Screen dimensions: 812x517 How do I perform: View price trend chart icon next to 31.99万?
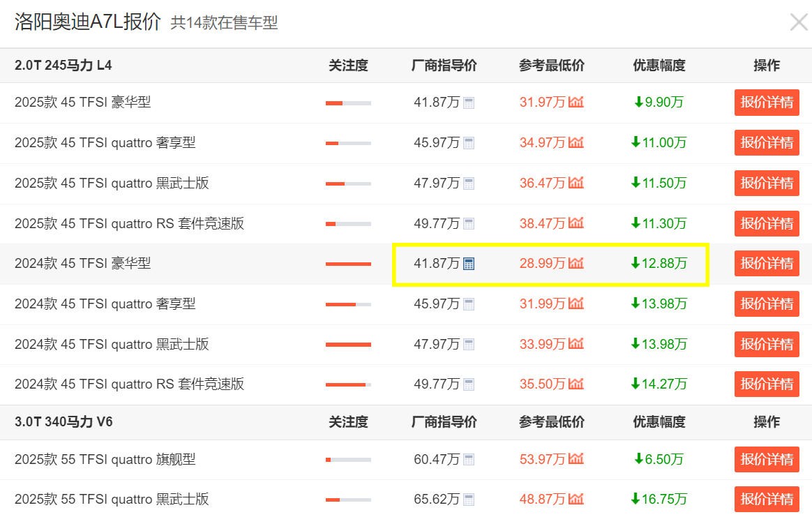pos(576,304)
